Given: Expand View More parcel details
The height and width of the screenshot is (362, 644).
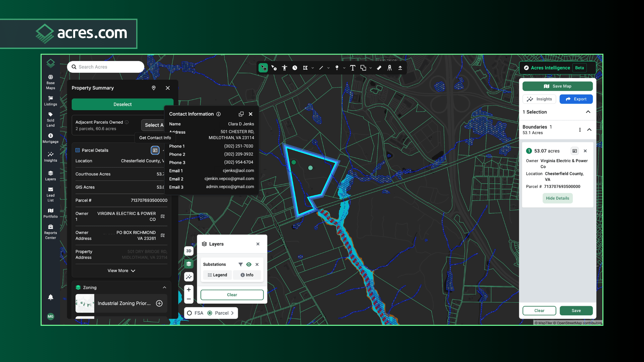Looking at the screenshot, I should click(x=121, y=271).
